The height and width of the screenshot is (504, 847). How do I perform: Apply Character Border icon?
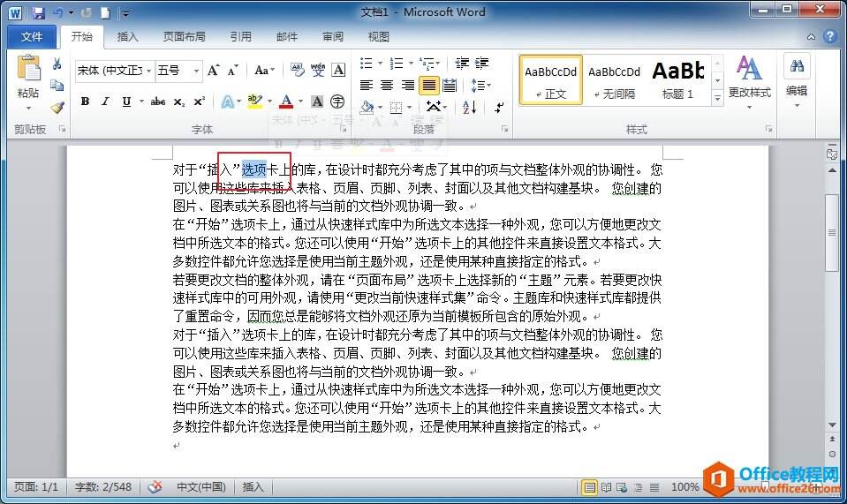point(338,70)
